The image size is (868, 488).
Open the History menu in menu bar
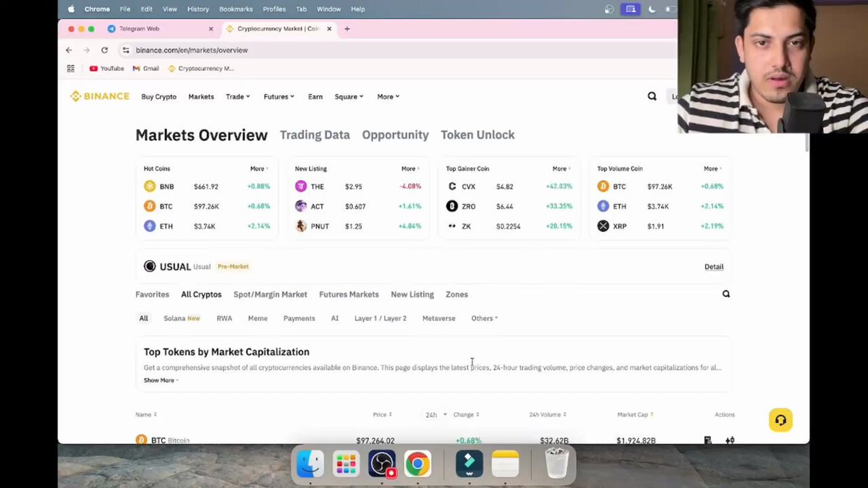click(197, 9)
